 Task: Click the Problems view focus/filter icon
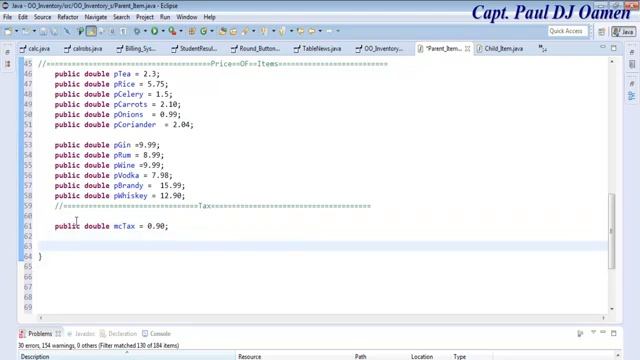(580, 333)
